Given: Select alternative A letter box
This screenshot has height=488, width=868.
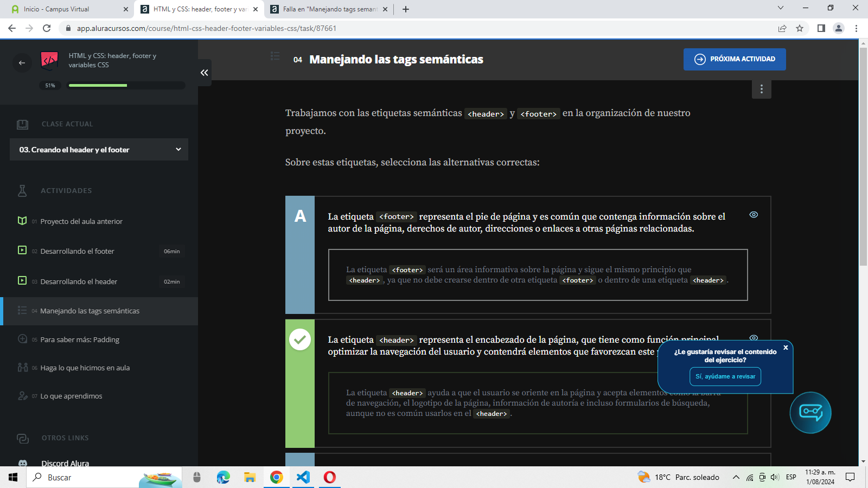Looking at the screenshot, I should click(300, 255).
